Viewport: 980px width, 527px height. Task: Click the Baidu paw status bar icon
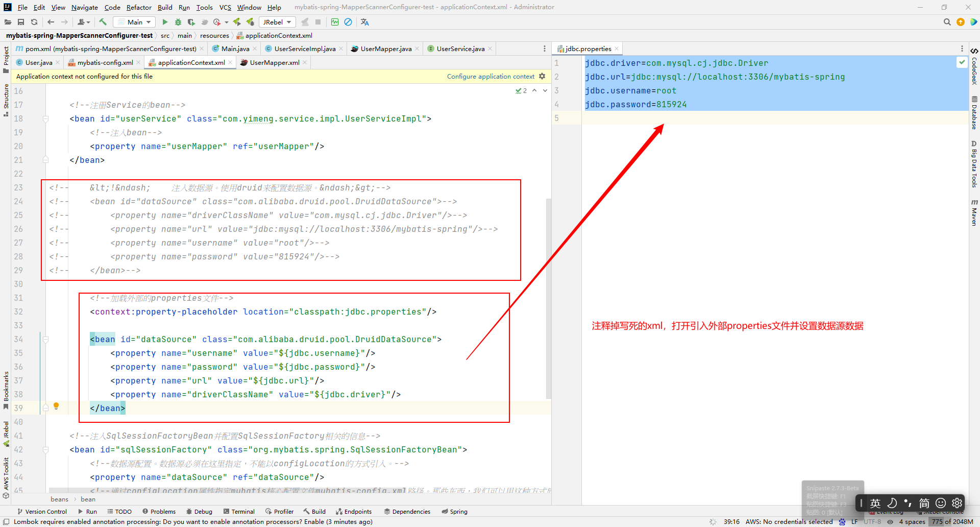tap(842, 521)
